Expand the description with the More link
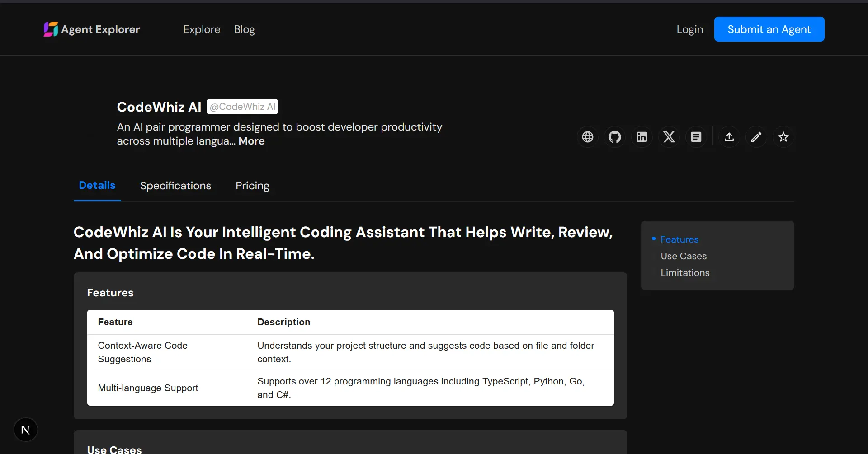Viewport: 868px width, 454px height. click(252, 141)
